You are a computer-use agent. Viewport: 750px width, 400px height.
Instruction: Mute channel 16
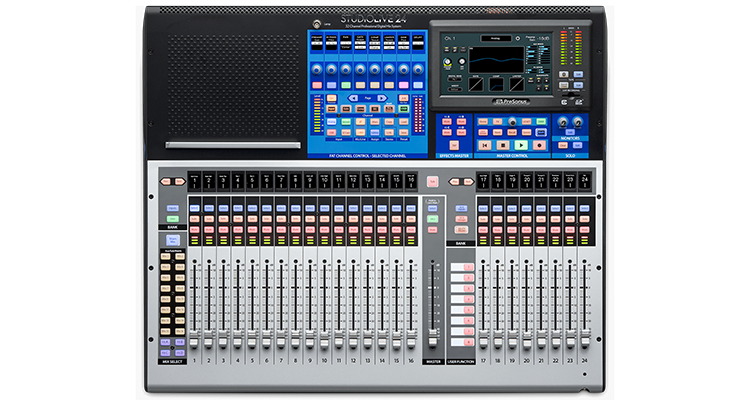tap(411, 230)
